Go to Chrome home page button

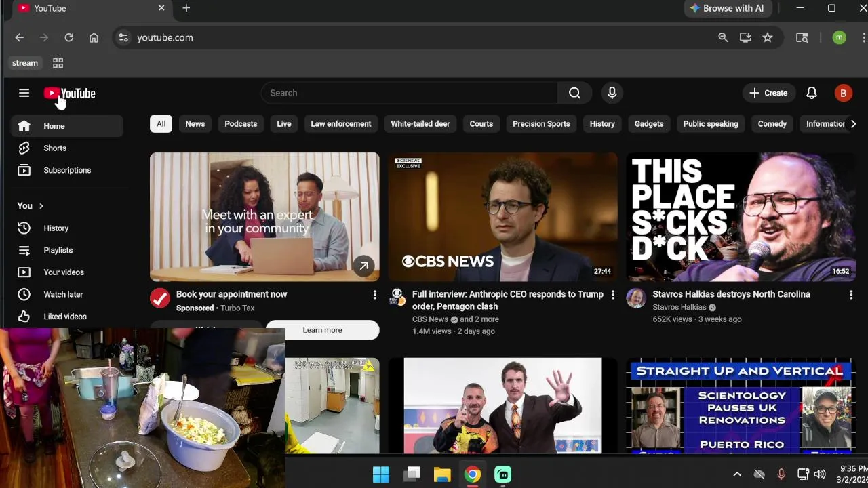click(x=94, y=38)
